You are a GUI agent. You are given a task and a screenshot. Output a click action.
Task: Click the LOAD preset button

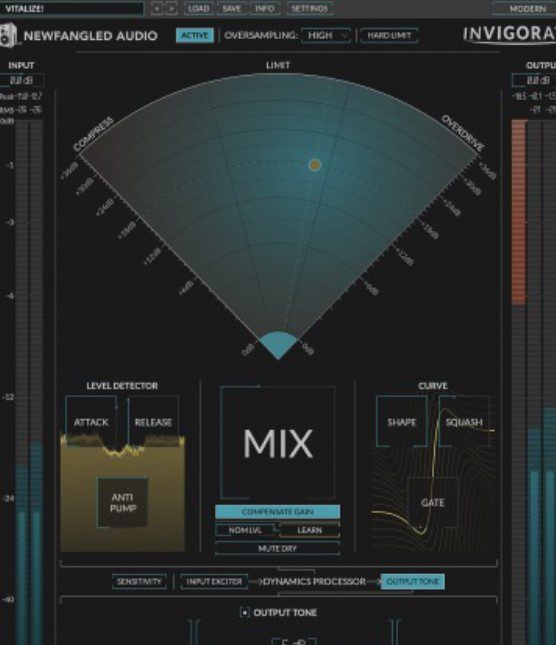pyautogui.click(x=199, y=8)
